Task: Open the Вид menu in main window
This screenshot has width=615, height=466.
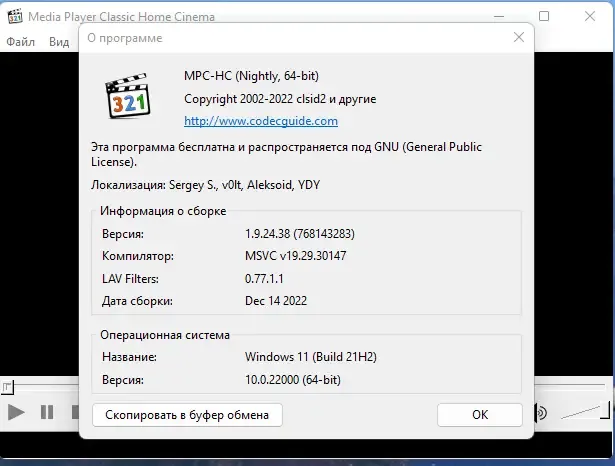Action: pyautogui.click(x=59, y=42)
